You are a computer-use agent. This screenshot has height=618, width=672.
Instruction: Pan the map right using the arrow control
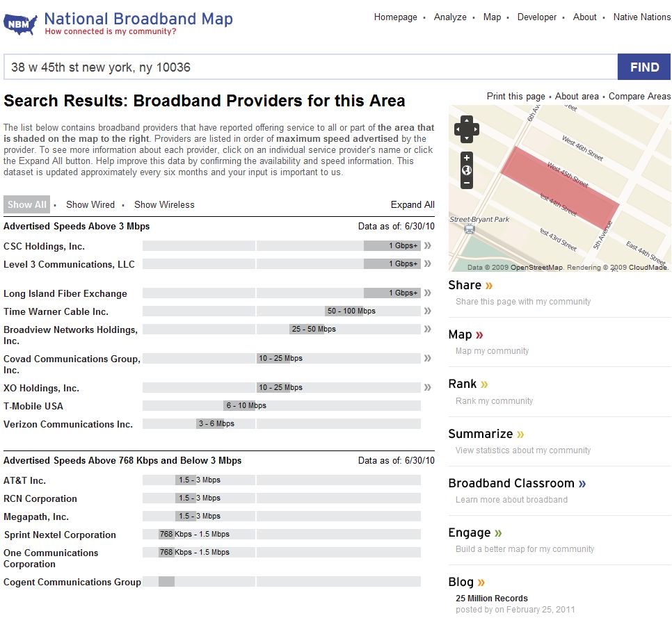point(476,129)
